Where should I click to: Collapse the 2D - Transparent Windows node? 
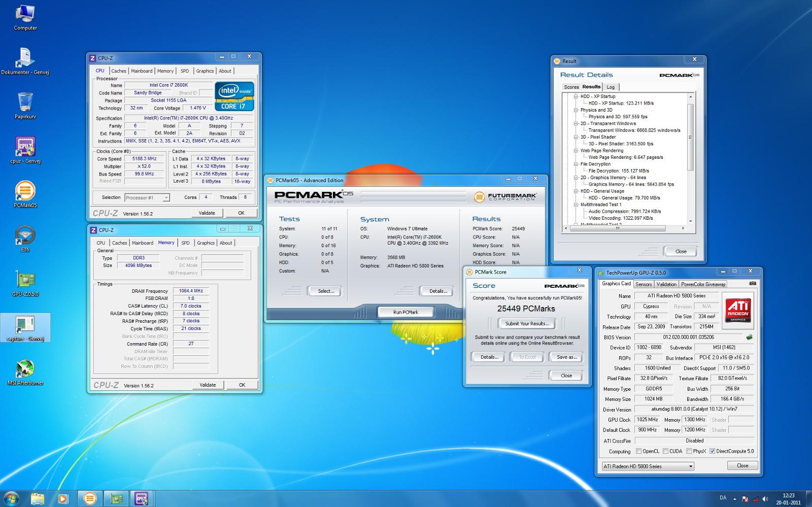pyautogui.click(x=576, y=123)
